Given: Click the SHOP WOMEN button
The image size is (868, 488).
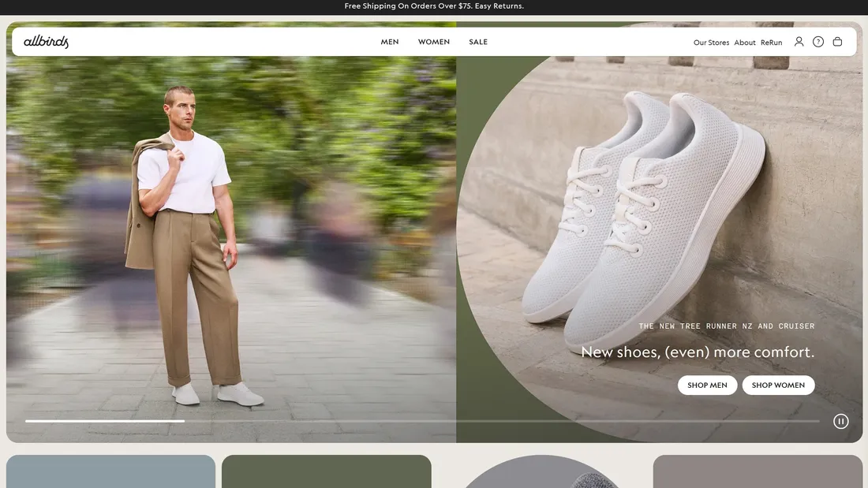Looking at the screenshot, I should pyautogui.click(x=778, y=385).
